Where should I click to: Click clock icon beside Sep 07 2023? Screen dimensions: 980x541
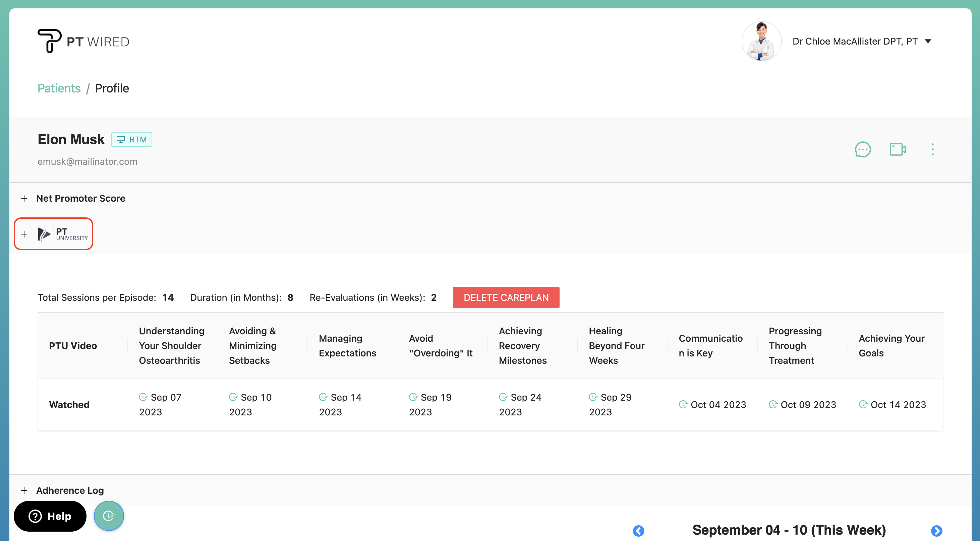[x=143, y=397]
